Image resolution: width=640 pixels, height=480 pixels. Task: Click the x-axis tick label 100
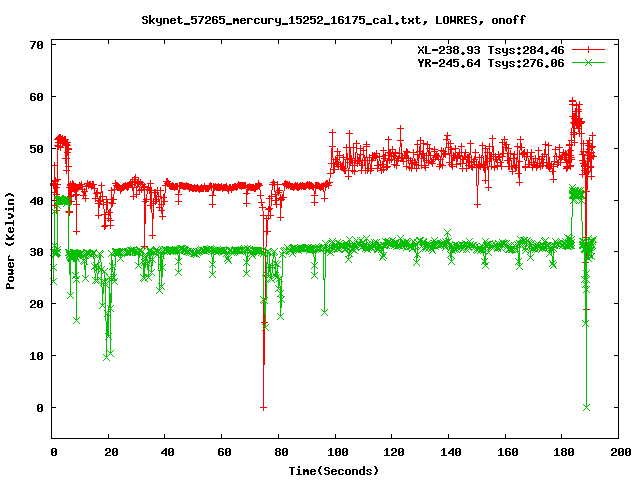(337, 452)
